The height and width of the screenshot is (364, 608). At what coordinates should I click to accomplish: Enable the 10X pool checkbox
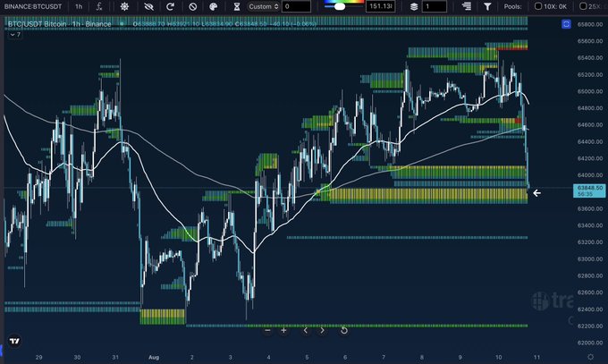(x=538, y=6)
